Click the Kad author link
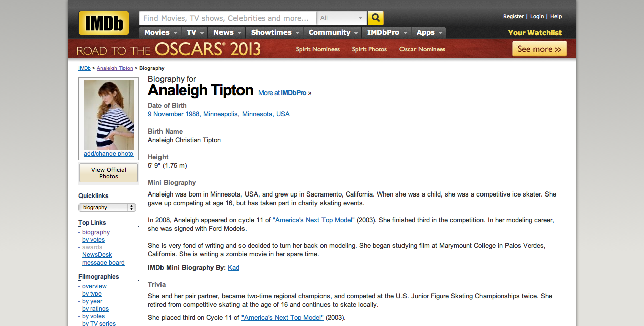This screenshot has height=326, width=644. pyautogui.click(x=233, y=268)
